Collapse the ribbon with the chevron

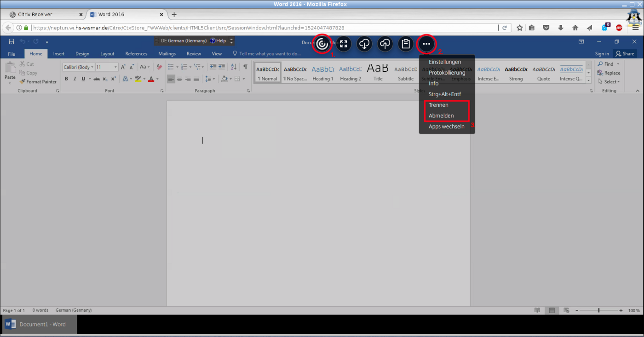(x=638, y=91)
